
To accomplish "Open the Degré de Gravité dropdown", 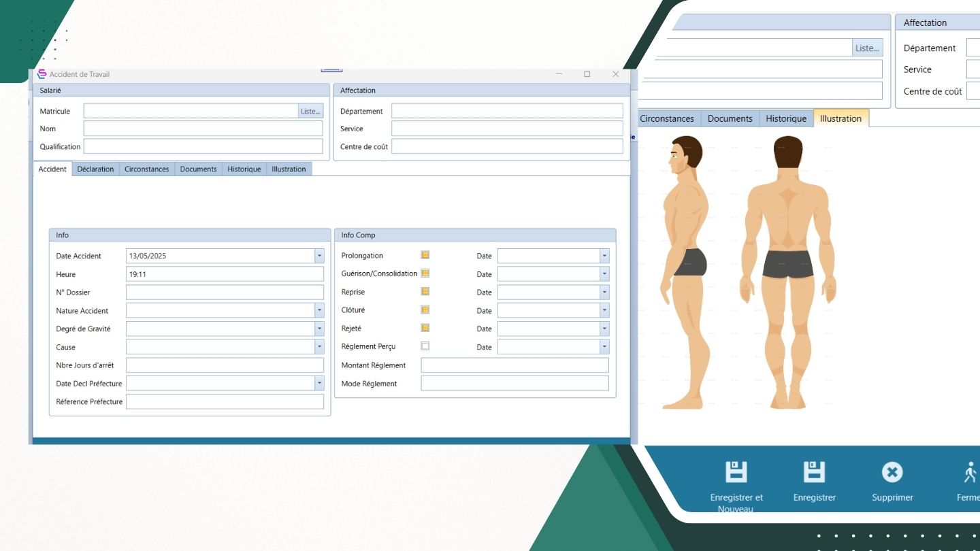I will 319,329.
